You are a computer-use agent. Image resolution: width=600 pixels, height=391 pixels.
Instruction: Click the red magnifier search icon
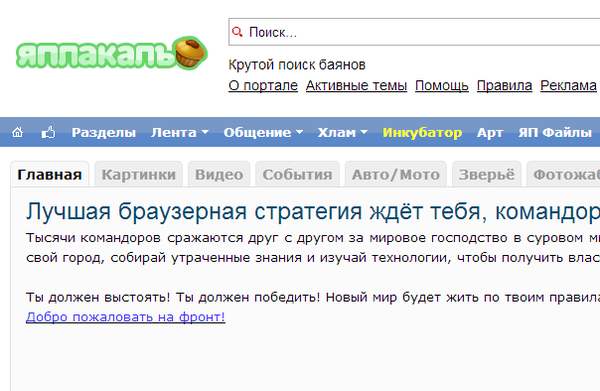pos(237,32)
